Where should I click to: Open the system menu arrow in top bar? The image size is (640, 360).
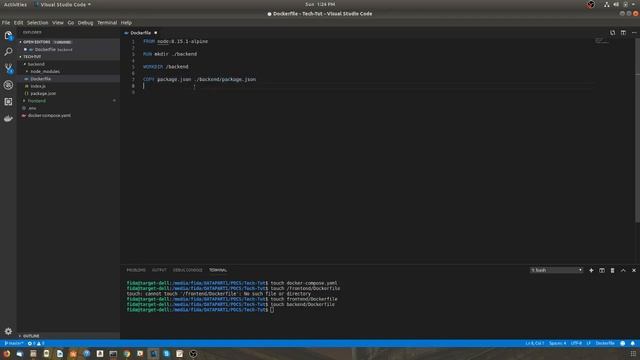pos(633,4)
